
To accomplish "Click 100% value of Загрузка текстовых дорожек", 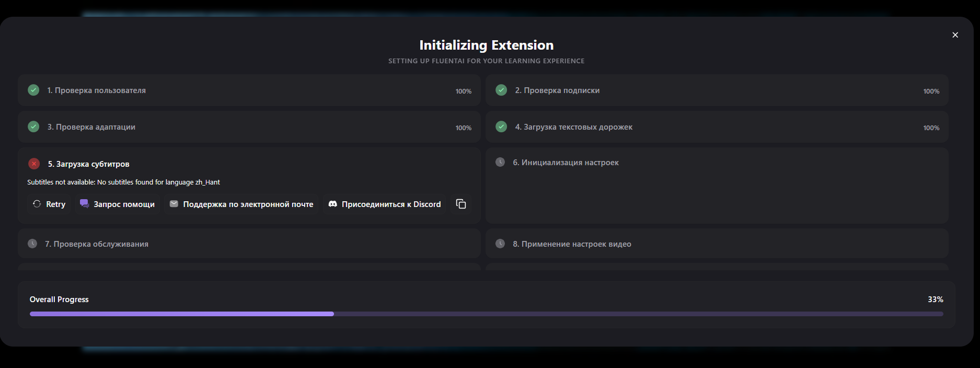I will [931, 128].
